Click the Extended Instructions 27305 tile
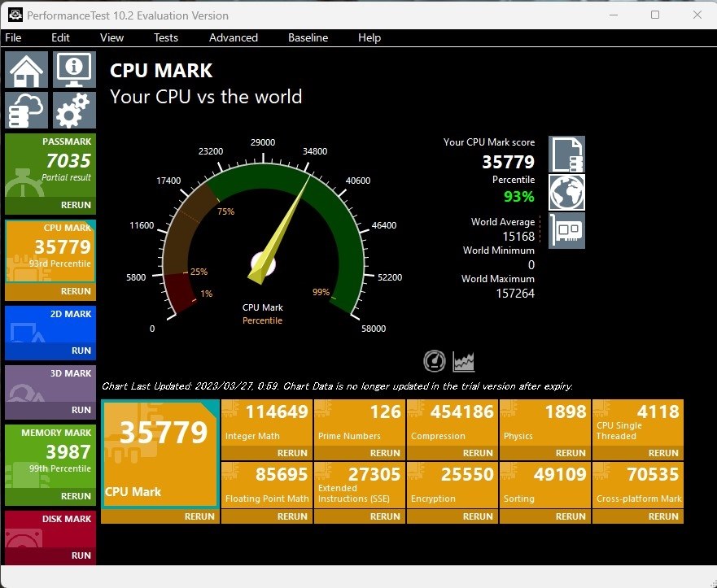The width and height of the screenshot is (717, 588). point(360,486)
